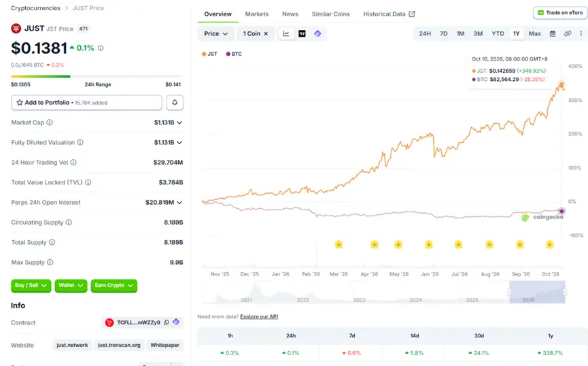Toggle the JST legend series

pyautogui.click(x=209, y=54)
